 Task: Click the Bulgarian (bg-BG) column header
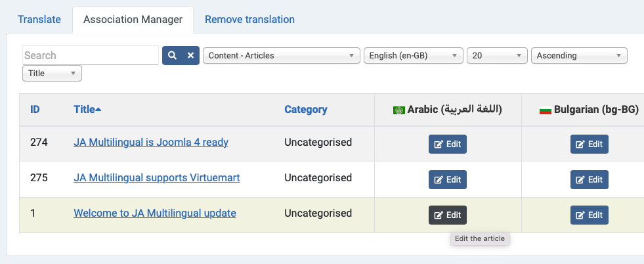pyautogui.click(x=596, y=110)
